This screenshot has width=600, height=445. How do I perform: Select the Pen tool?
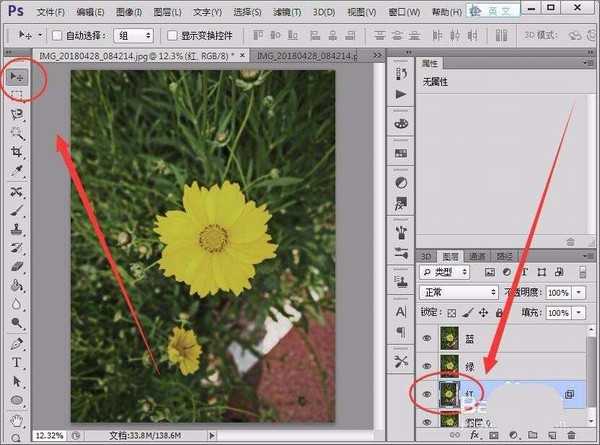point(17,343)
